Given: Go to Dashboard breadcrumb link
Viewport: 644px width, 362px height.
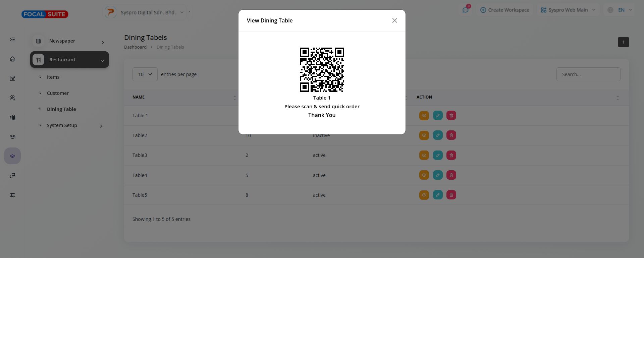Looking at the screenshot, I should (135, 47).
